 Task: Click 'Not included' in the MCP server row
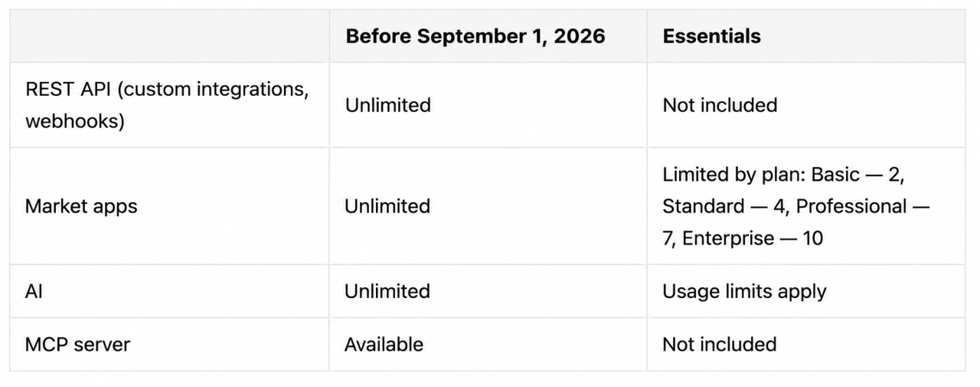(720, 345)
